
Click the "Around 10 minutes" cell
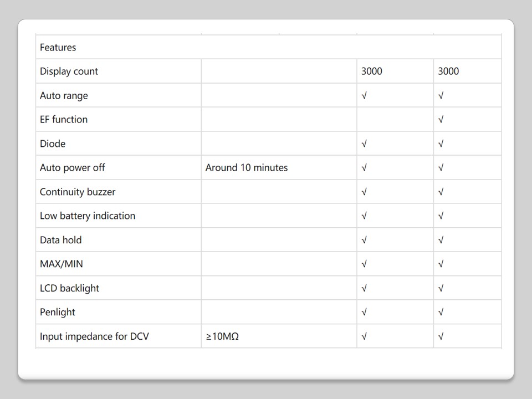coord(247,168)
